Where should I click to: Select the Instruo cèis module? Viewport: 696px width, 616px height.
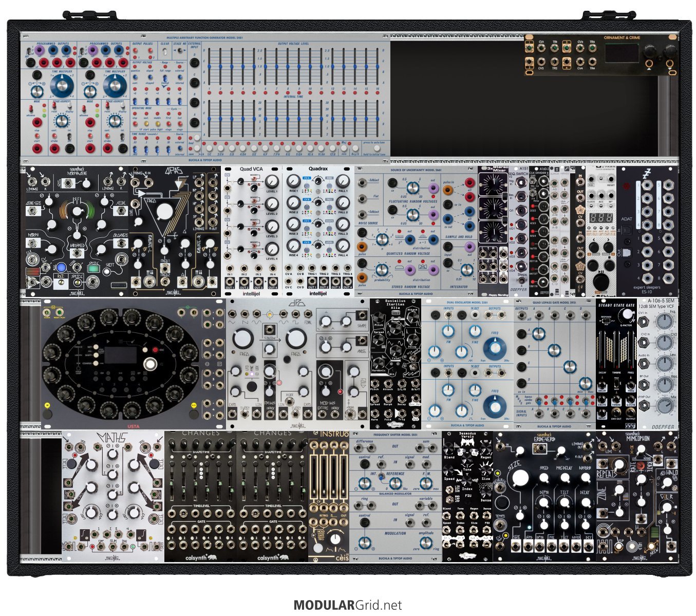pyautogui.click(x=329, y=496)
